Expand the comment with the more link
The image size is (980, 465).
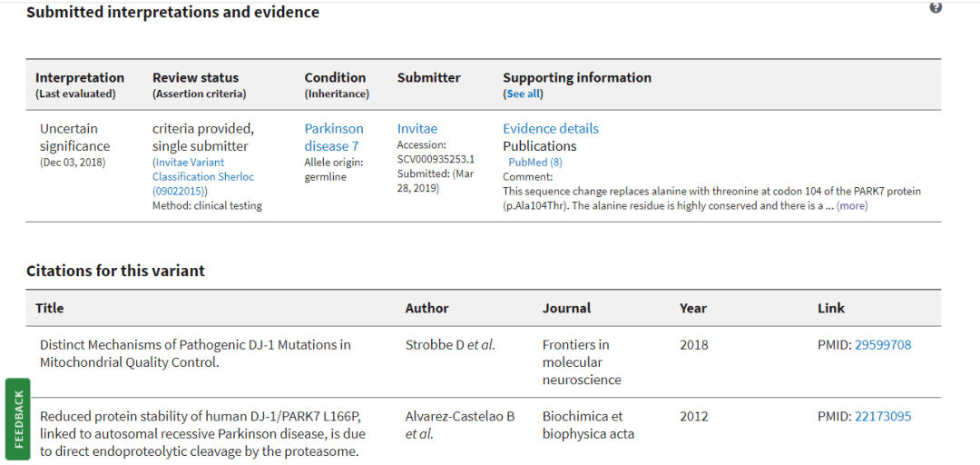click(x=852, y=206)
